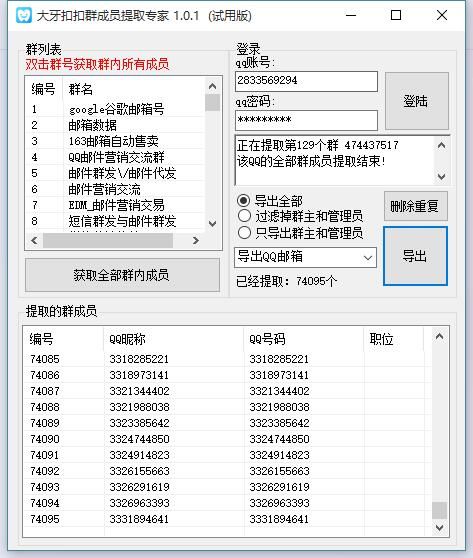This screenshot has height=558, width=473.
Task: Click the 登陆 login button
Action: [416, 101]
